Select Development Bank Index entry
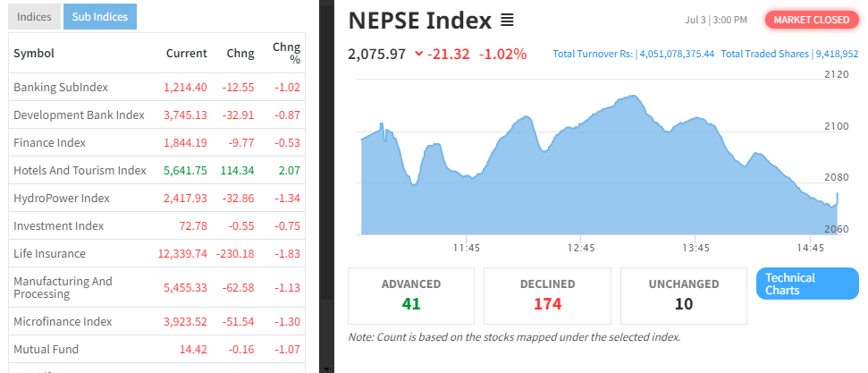 tap(79, 114)
